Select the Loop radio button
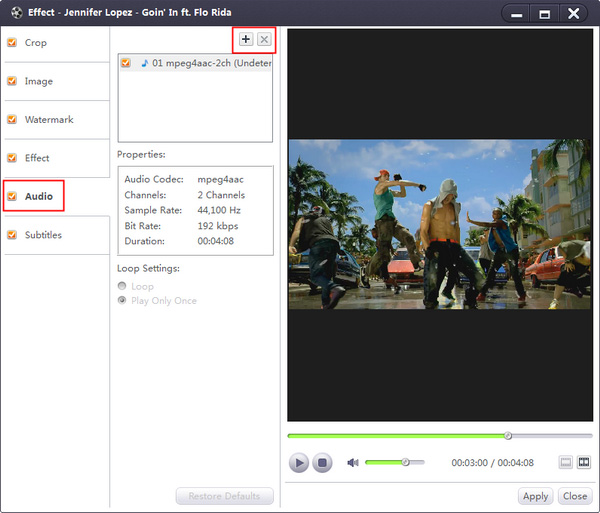 click(123, 286)
